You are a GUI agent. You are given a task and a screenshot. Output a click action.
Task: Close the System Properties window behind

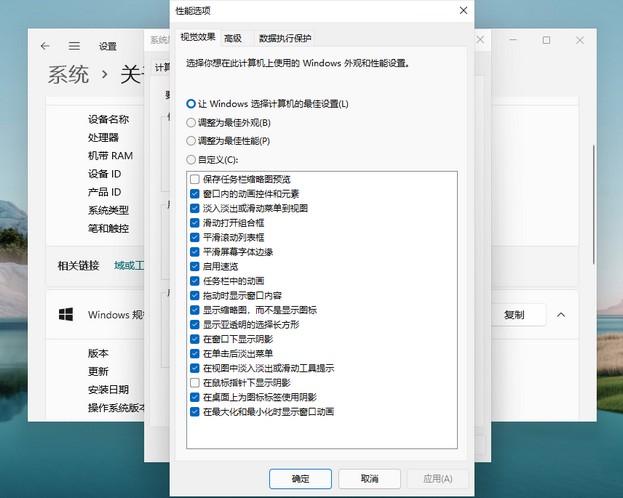pos(480,40)
